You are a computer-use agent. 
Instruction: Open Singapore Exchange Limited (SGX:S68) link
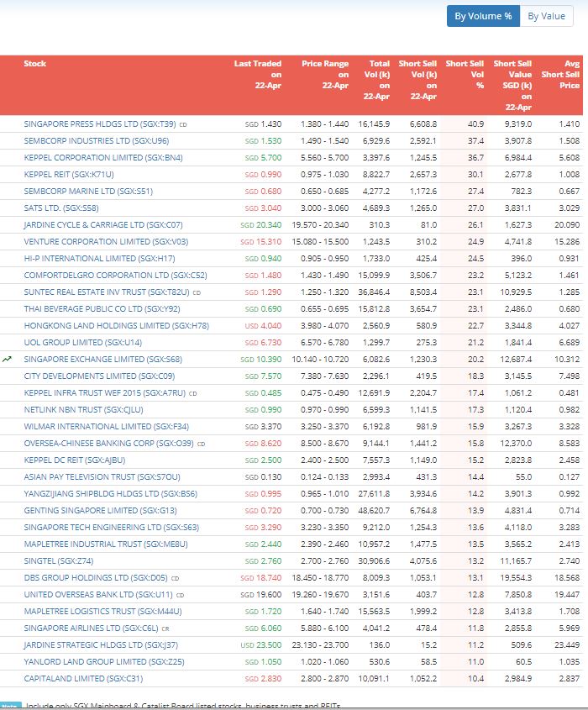point(102,359)
